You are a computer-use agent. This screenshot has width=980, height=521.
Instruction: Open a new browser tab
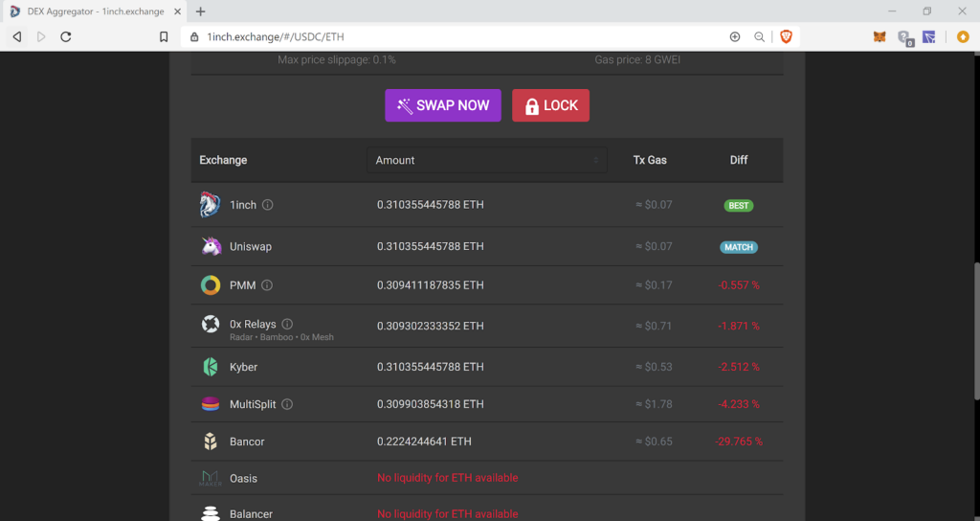click(200, 11)
